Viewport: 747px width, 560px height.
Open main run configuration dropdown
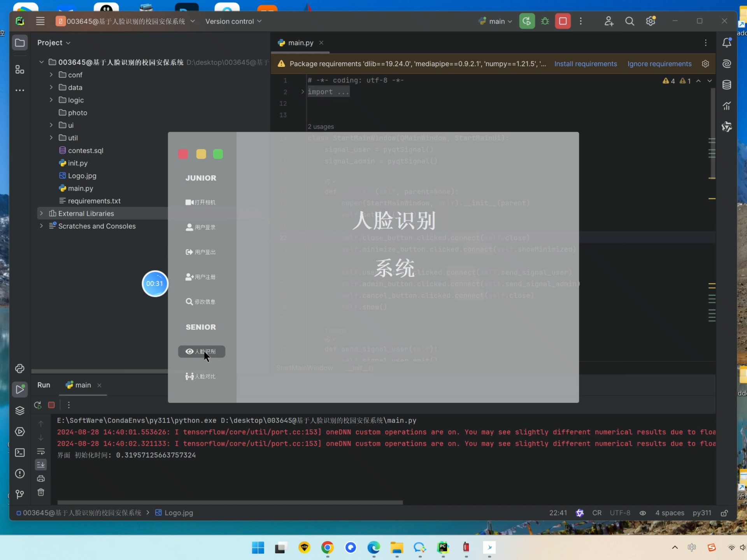point(495,21)
